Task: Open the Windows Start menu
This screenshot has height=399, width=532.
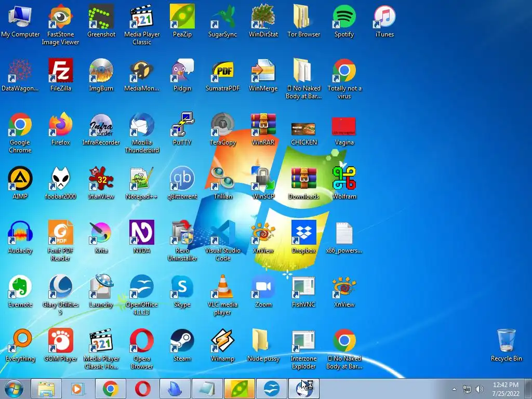Action: pos(14,389)
